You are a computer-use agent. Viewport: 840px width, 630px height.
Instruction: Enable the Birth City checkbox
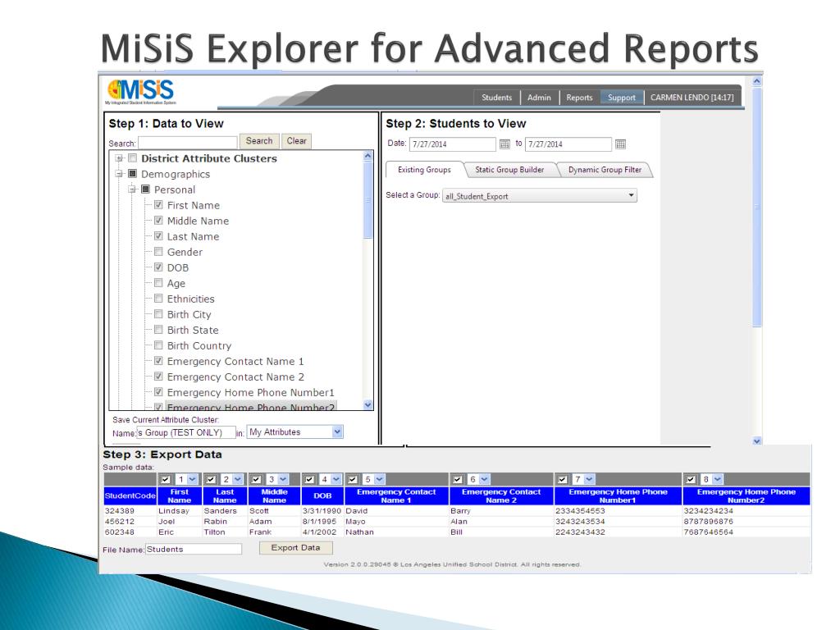(158, 313)
